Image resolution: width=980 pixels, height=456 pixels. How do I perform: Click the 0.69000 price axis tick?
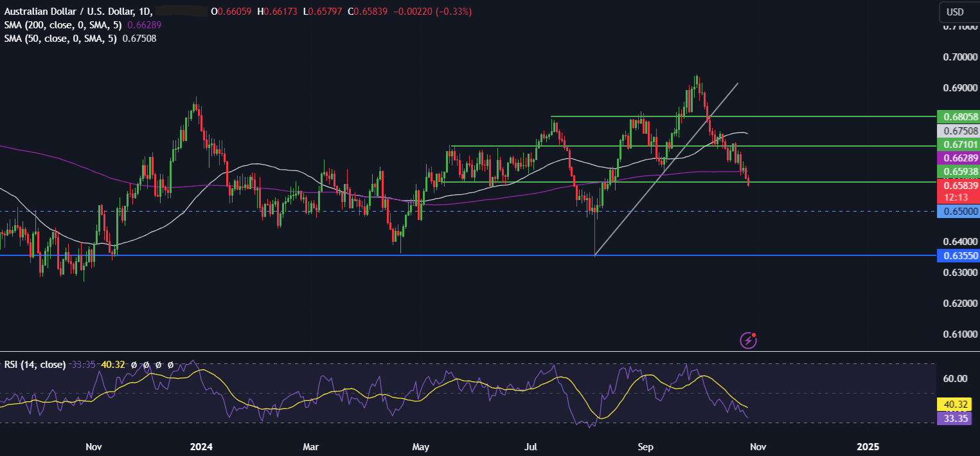tap(961, 87)
